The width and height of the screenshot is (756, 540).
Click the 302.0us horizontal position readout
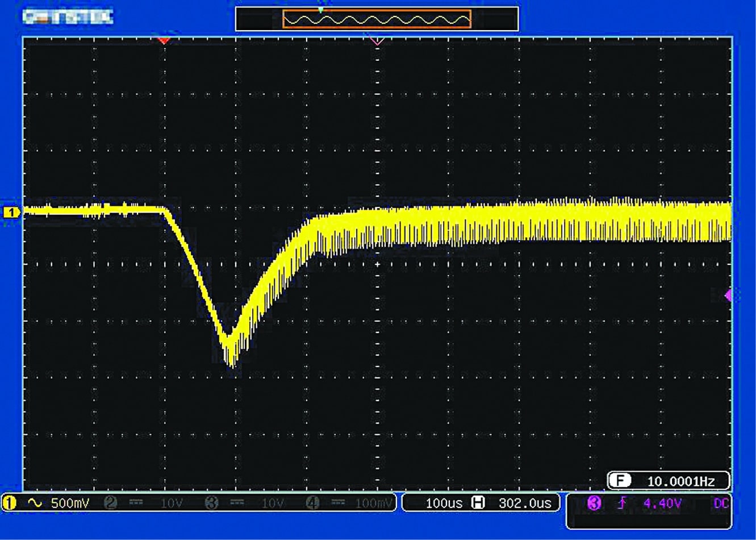(x=525, y=502)
